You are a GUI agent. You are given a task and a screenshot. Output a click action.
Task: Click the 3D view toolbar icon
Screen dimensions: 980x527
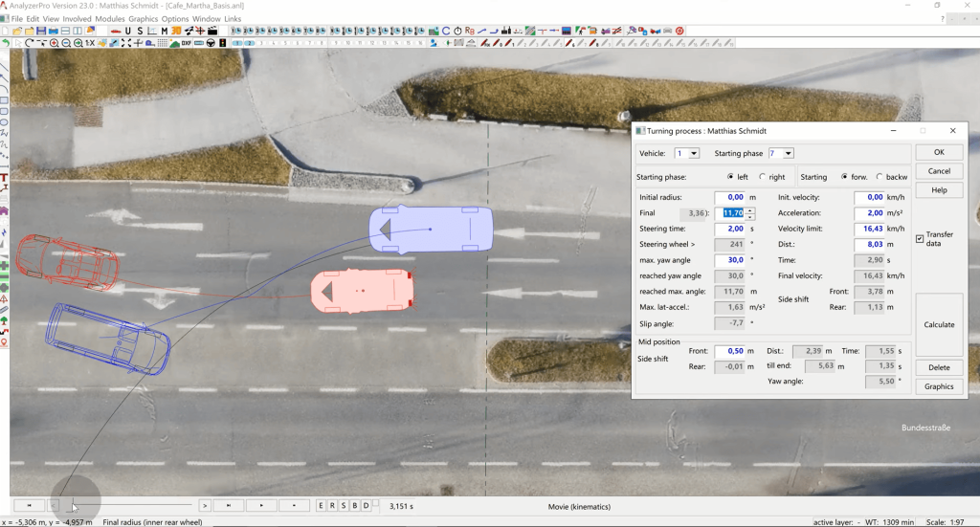(176, 31)
